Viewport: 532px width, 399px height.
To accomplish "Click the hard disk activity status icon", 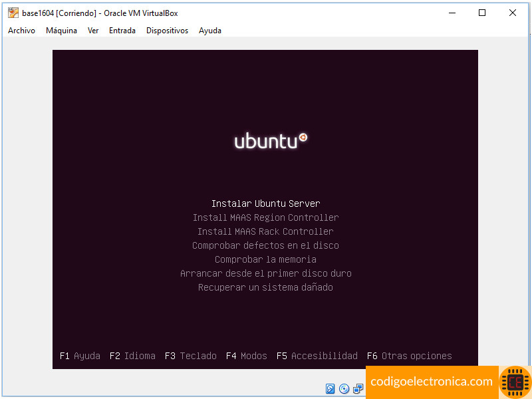I will click(330, 388).
